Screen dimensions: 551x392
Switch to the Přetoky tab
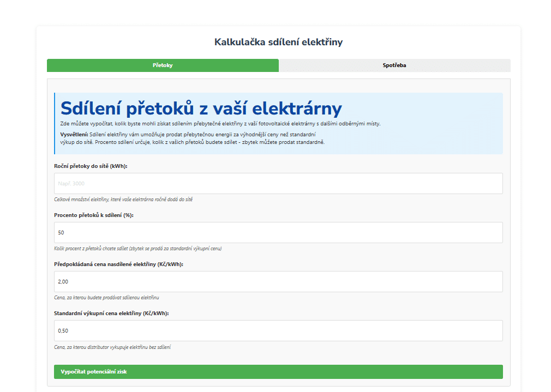pyautogui.click(x=163, y=65)
